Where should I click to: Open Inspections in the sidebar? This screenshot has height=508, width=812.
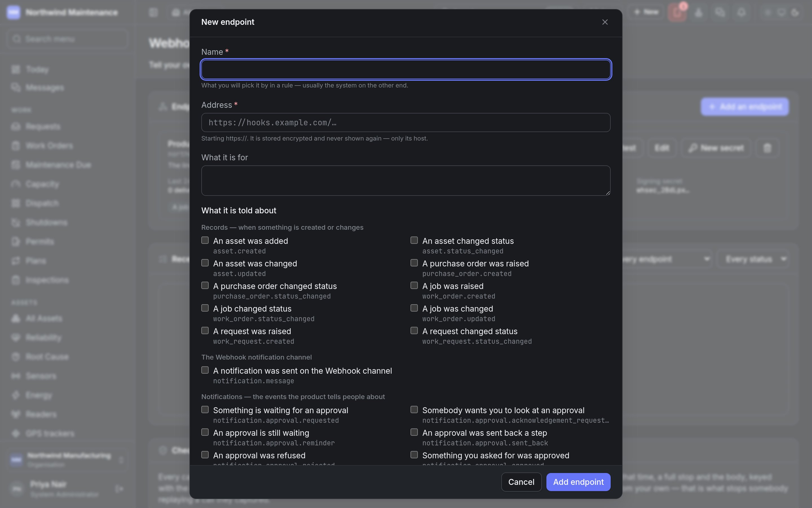[47, 280]
